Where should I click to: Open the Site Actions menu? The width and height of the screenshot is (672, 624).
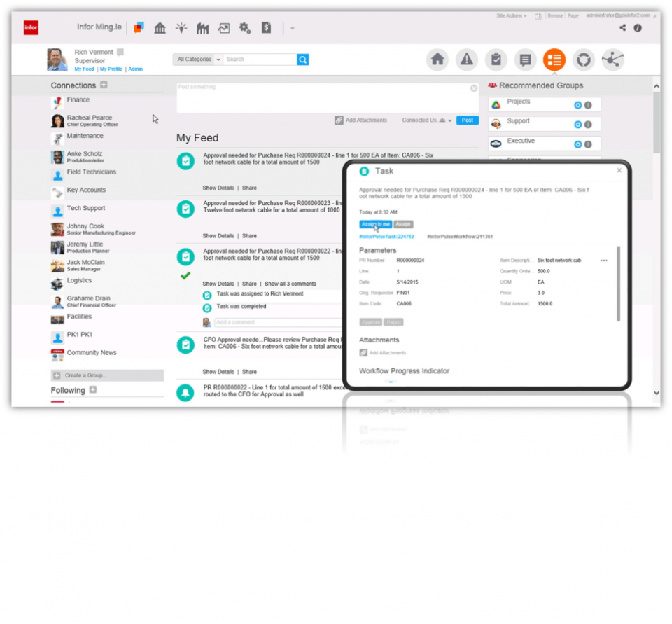pos(510,15)
